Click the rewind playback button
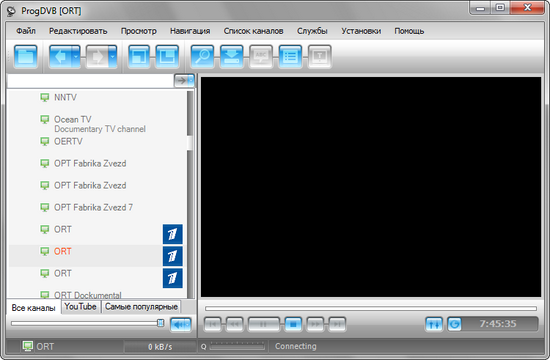This screenshot has height=360, width=550. (234, 324)
